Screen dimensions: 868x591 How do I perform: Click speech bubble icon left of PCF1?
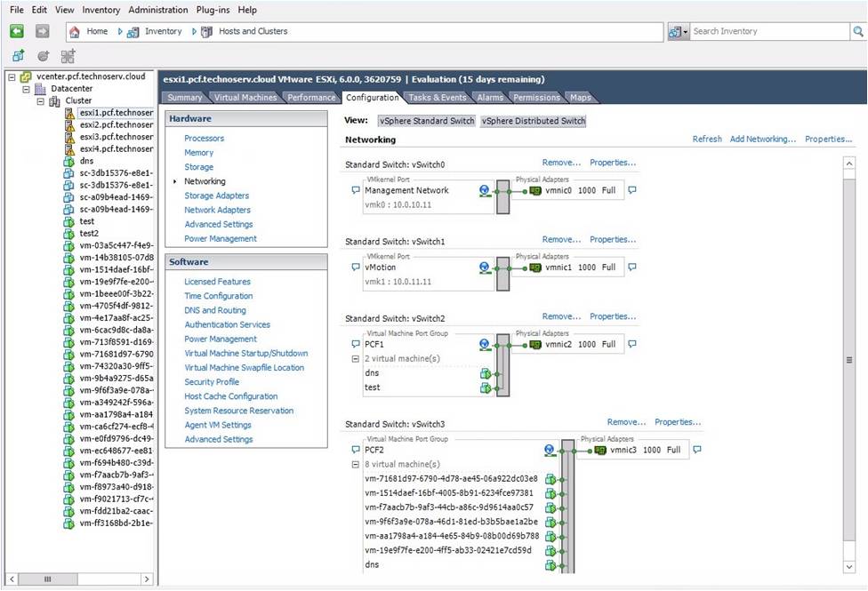(x=356, y=344)
